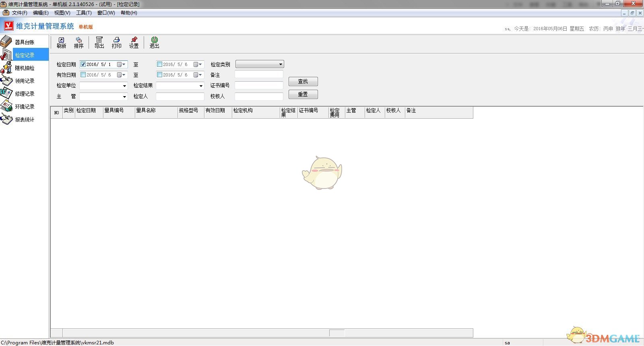Enable the 有效日期 start date checkbox
The image size is (644, 346).
tap(83, 75)
